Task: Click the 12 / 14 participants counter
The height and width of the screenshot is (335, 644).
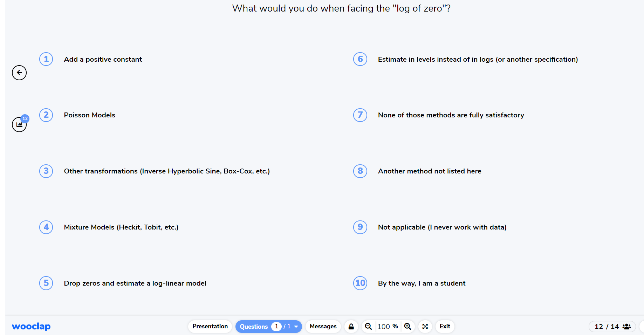Action: click(x=607, y=327)
